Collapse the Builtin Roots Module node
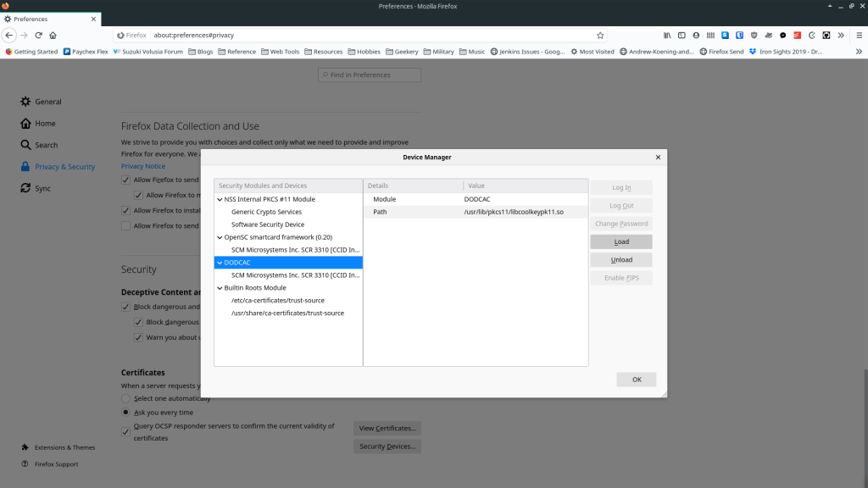The height and width of the screenshot is (488, 868). pos(220,288)
